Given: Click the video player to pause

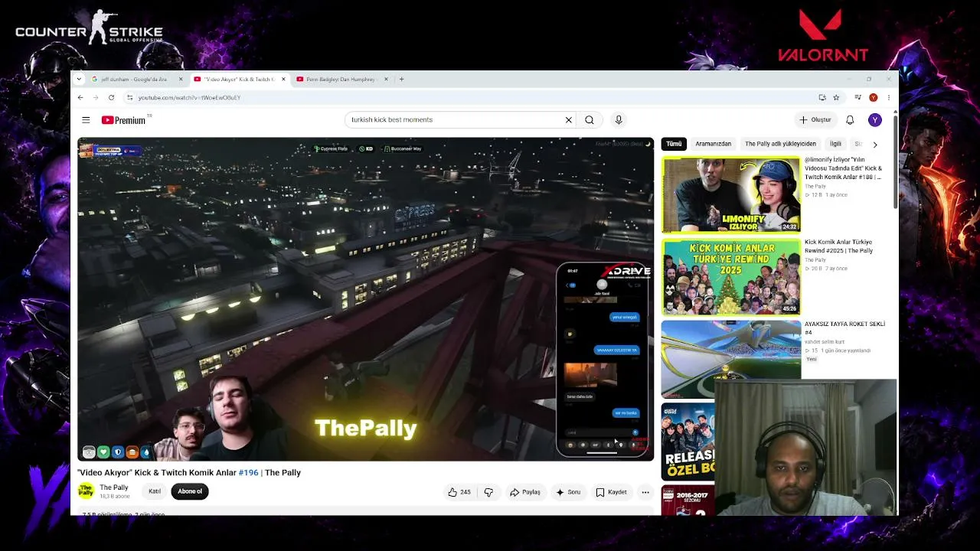Looking at the screenshot, I should point(366,298).
